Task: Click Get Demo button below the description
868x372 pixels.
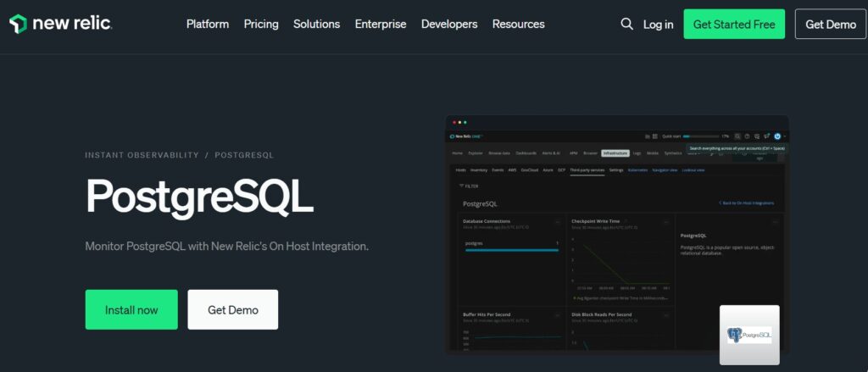Action: (232, 309)
